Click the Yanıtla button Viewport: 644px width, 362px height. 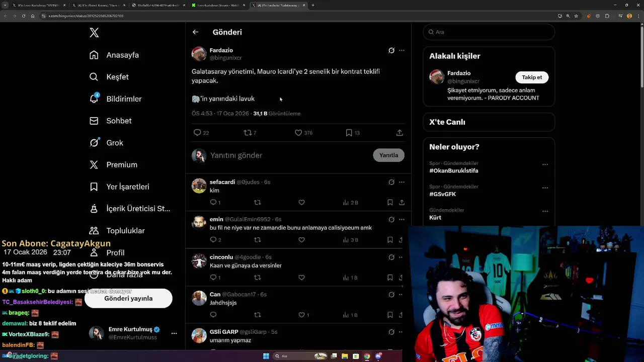tap(388, 155)
